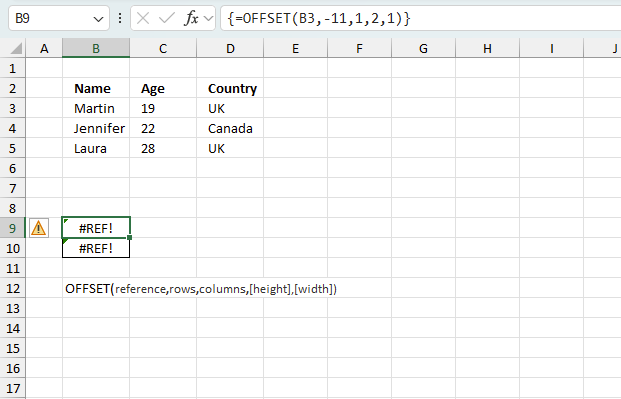Select the Age cell showing 19
621x399 pixels.
(x=163, y=108)
